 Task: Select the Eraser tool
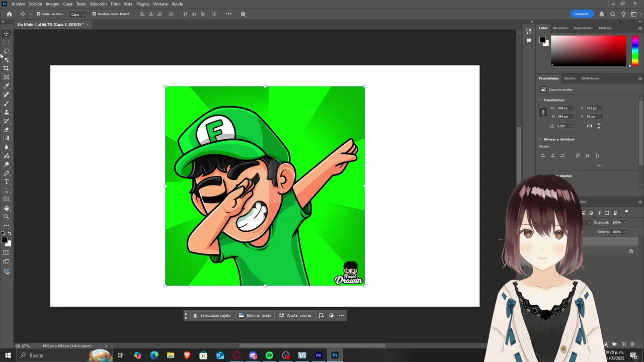click(x=7, y=130)
